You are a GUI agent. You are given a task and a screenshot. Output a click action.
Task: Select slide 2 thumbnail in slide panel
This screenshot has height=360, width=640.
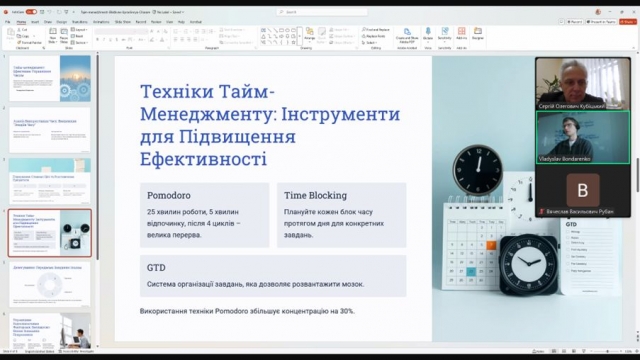(50, 130)
